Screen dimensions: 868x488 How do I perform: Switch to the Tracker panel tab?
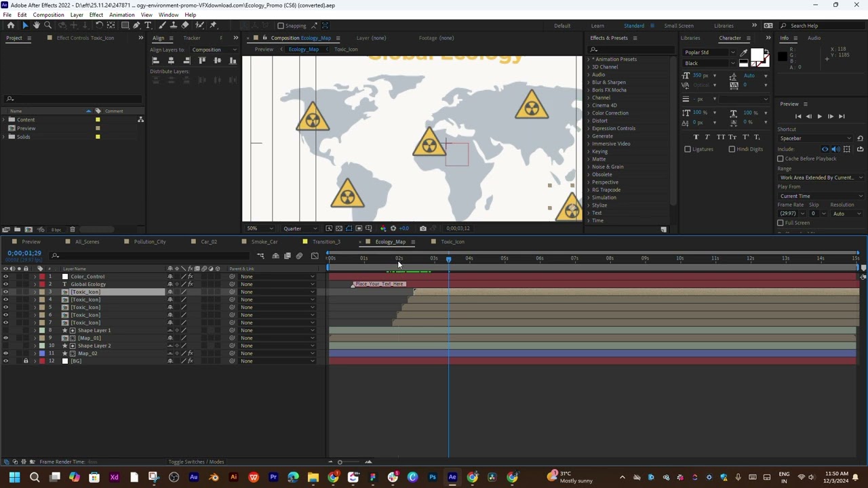192,38
